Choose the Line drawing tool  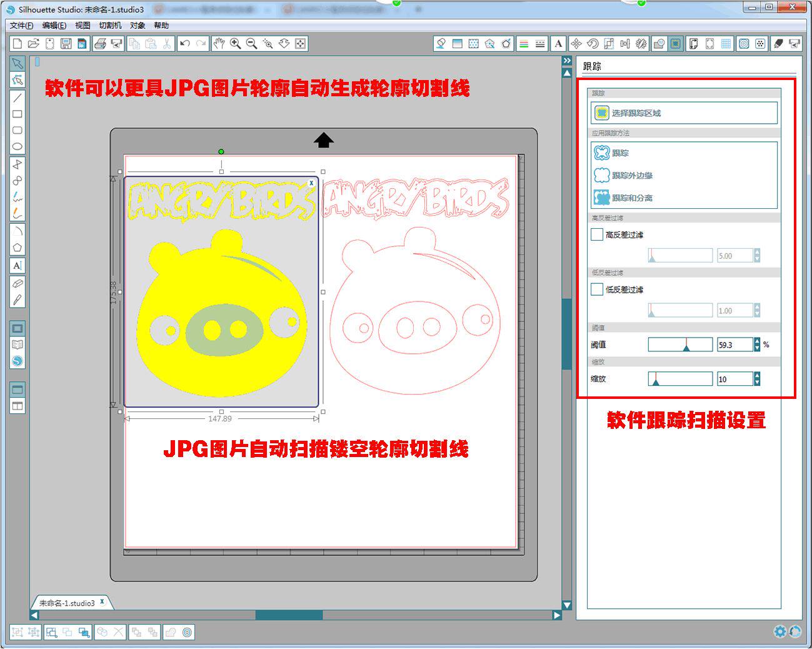pyautogui.click(x=18, y=98)
